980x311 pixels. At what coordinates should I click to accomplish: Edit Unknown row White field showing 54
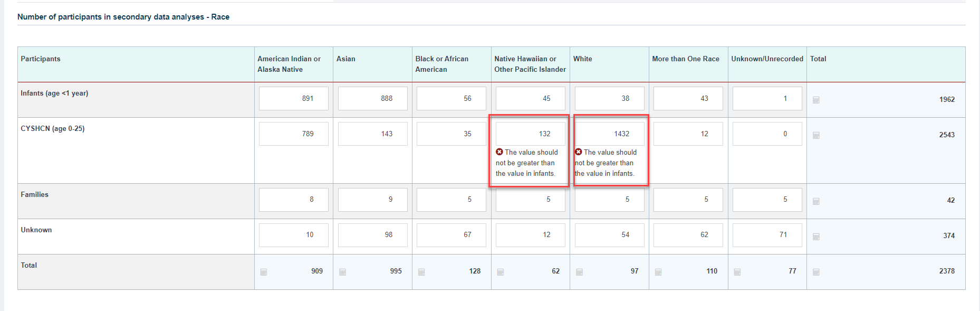tap(610, 235)
